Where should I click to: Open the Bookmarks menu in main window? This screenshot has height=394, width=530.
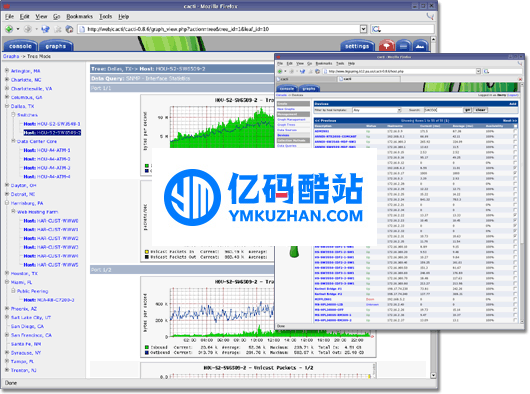[79, 17]
